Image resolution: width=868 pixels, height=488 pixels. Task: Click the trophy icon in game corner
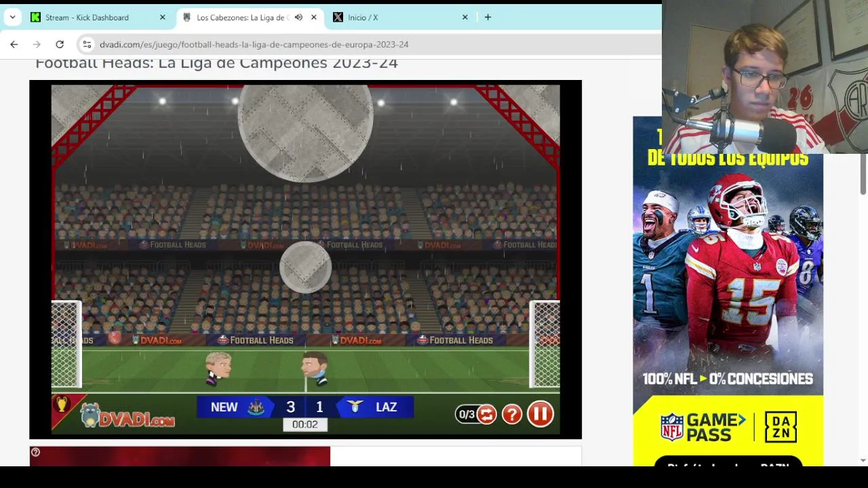[x=62, y=405]
